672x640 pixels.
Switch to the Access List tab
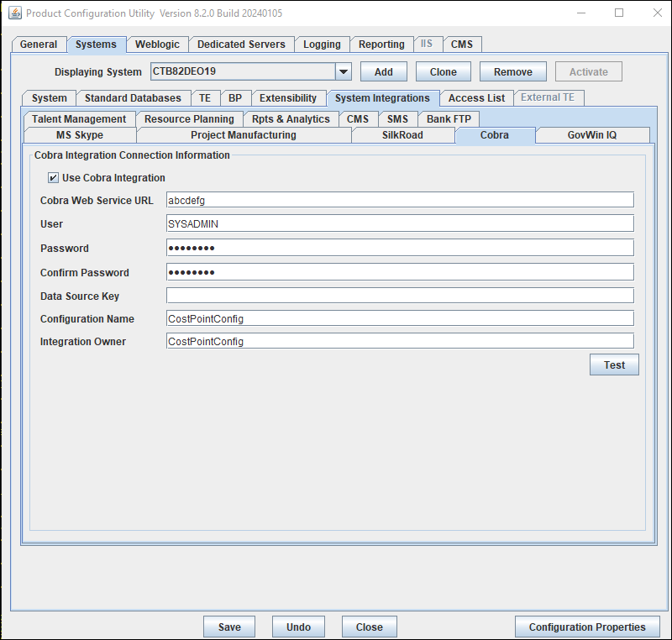tap(476, 98)
